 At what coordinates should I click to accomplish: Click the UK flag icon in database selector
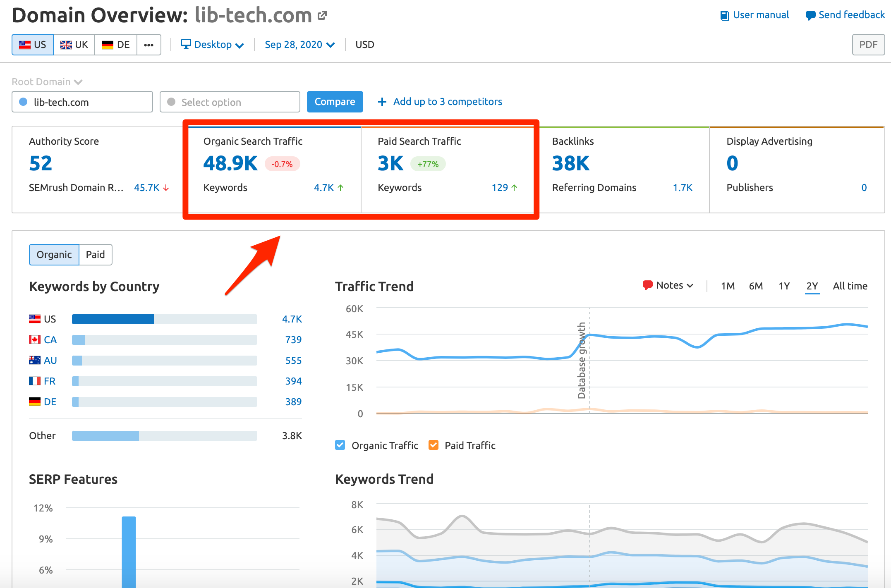[66, 45]
